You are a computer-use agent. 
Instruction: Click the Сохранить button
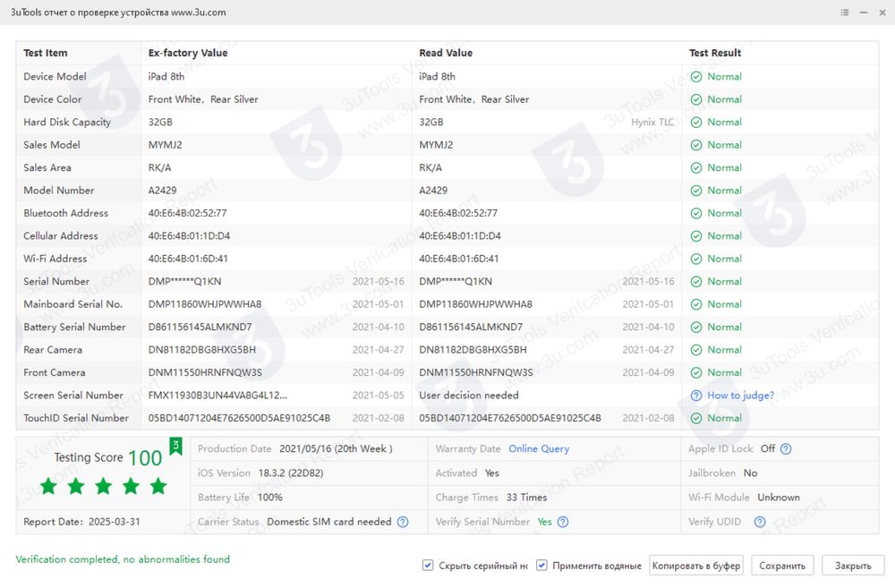click(782, 566)
